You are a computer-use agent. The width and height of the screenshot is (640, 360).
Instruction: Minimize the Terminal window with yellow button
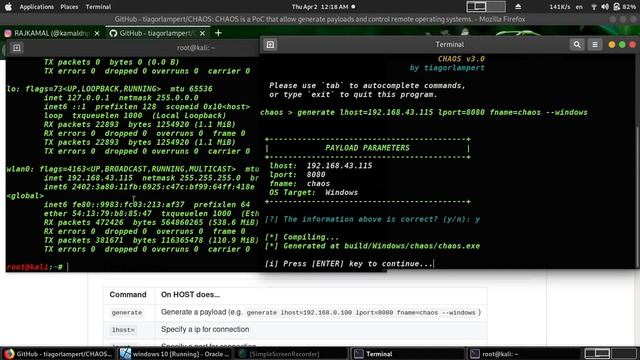pyautogui.click(x=611, y=44)
